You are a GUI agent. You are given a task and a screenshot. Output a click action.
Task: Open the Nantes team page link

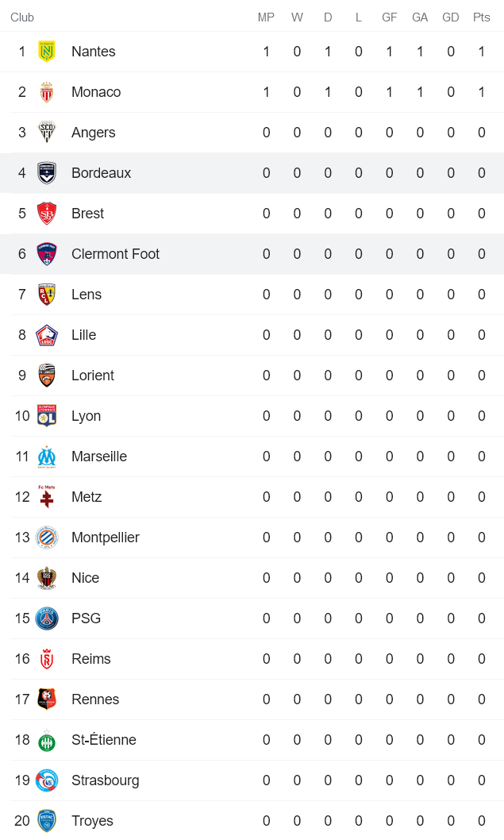coord(92,51)
